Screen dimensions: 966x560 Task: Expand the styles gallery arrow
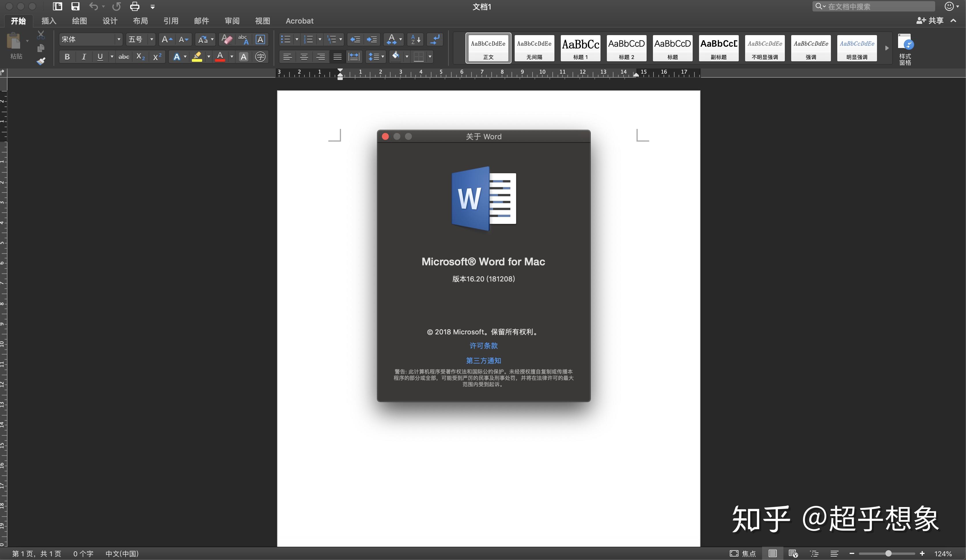pos(887,48)
